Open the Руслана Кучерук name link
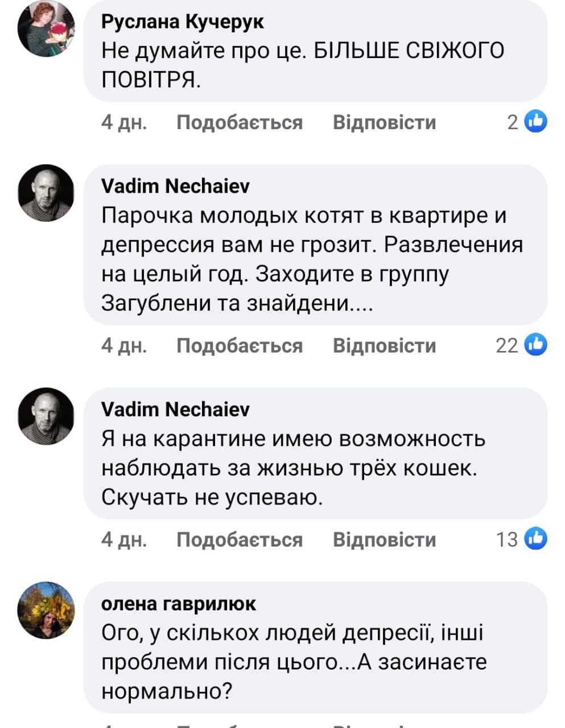This screenshot has width=565, height=728. (x=183, y=22)
